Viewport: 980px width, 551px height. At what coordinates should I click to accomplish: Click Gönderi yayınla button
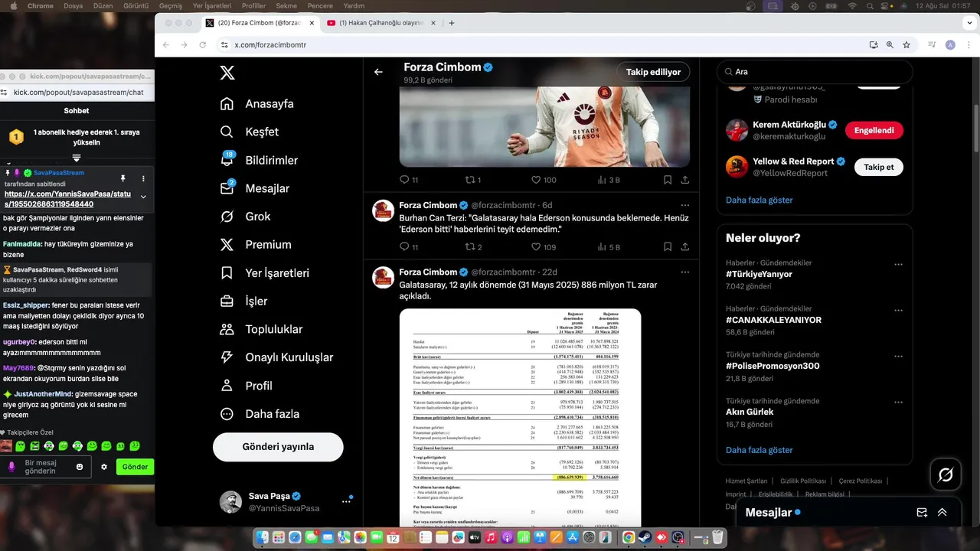pos(278,447)
